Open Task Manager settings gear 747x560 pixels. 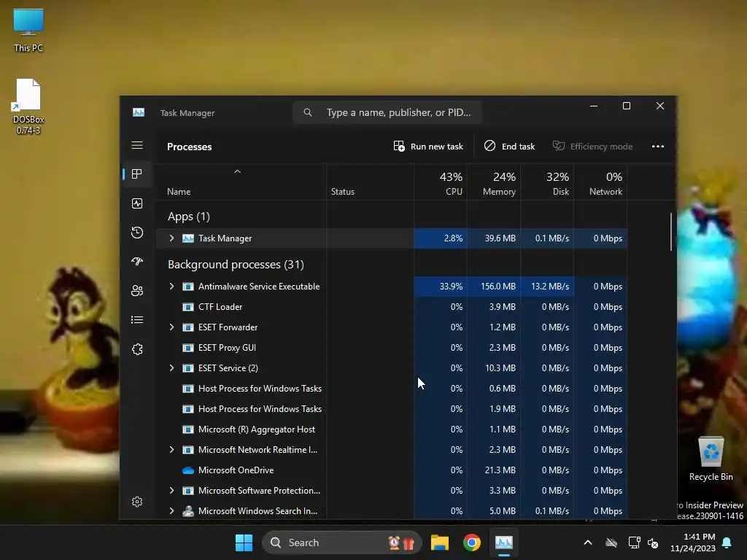137,502
